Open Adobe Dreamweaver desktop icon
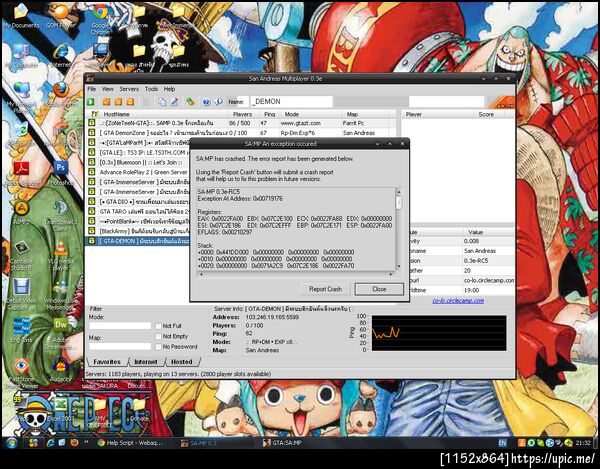The width and height of the screenshot is (600, 469). [60, 332]
